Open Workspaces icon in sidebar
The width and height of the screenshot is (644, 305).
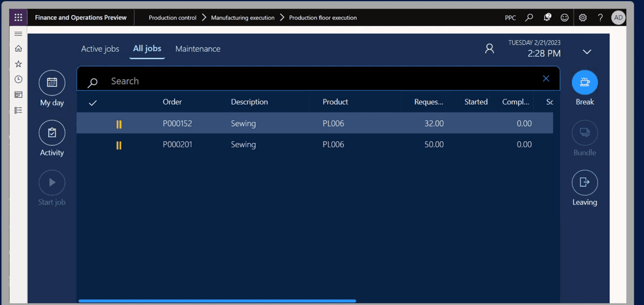[x=18, y=94]
